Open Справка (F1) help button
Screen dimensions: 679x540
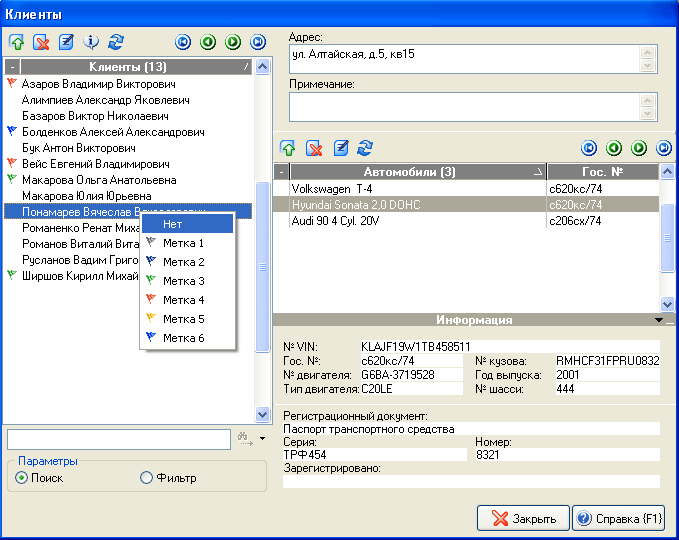click(x=619, y=519)
